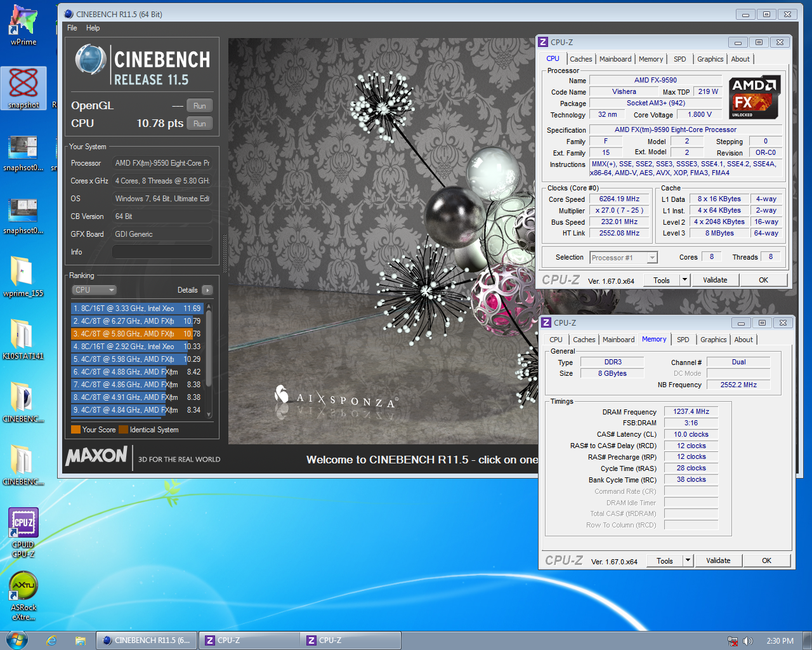Open the CPUID CPU-Z desktop shortcut
812x650 pixels.
23,533
